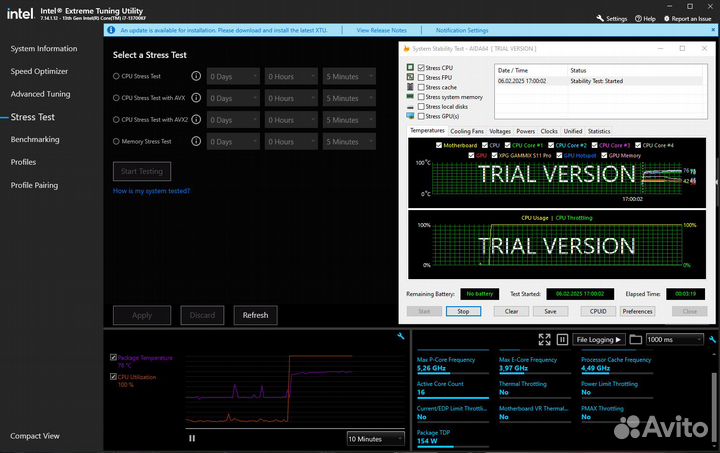Uncheck the Package Temperature graph checkbox
This screenshot has height=453, width=720.
pos(113,357)
